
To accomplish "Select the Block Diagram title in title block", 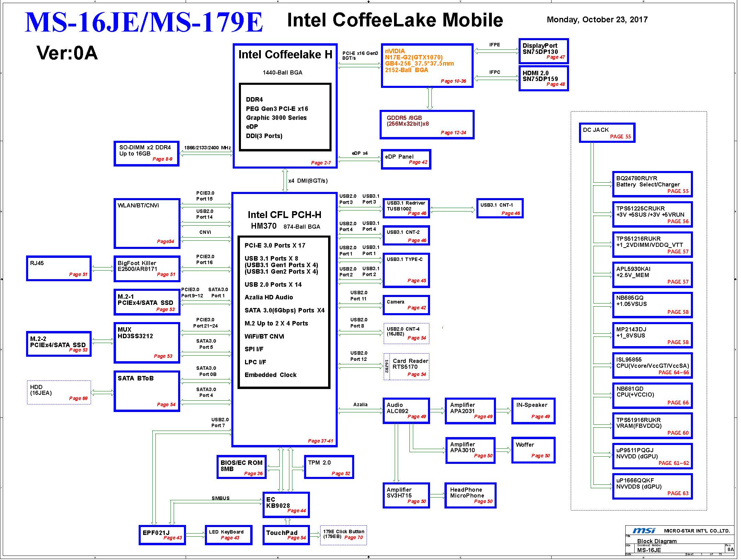I will [x=657, y=541].
